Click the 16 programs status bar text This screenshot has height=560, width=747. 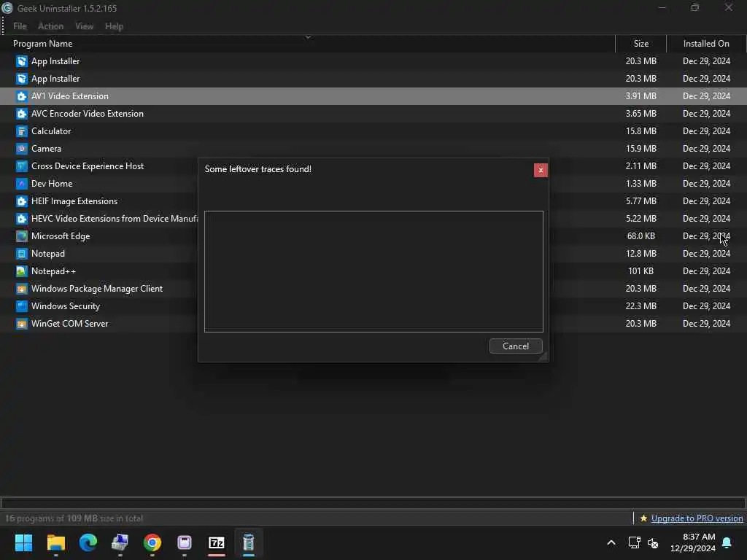click(74, 518)
